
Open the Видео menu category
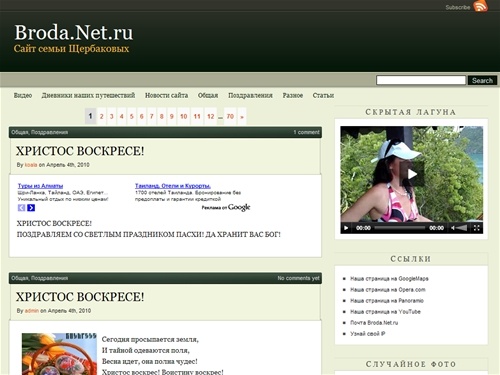(23, 95)
